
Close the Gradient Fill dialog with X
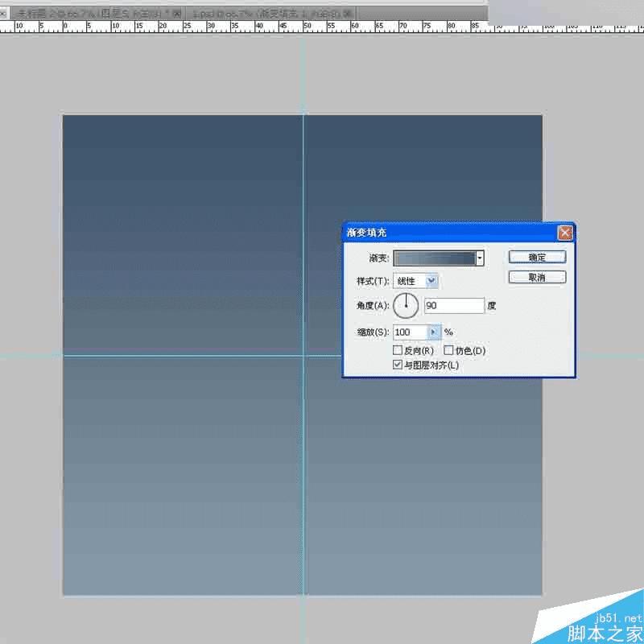point(565,233)
